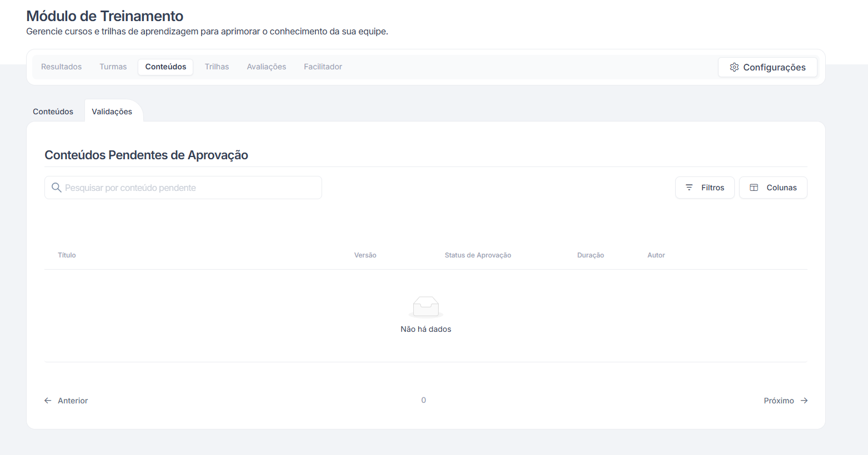The width and height of the screenshot is (868, 455).
Task: Open the Avaliações tab
Action: [x=267, y=67]
